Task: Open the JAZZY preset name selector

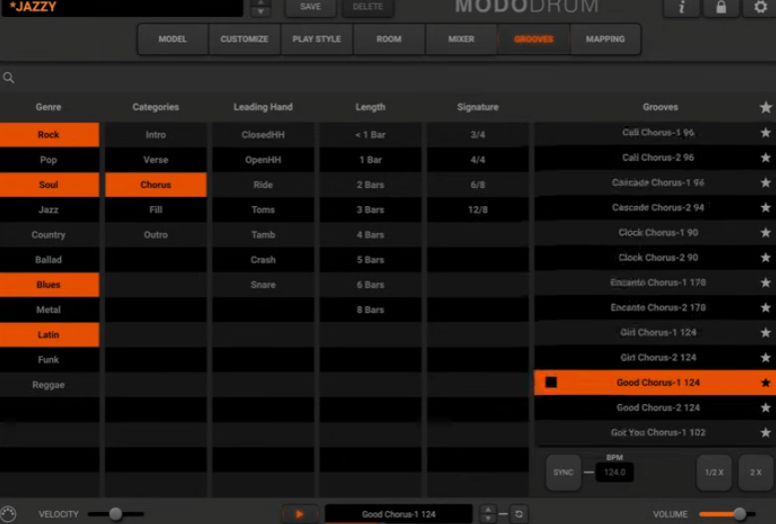Action: click(122, 8)
